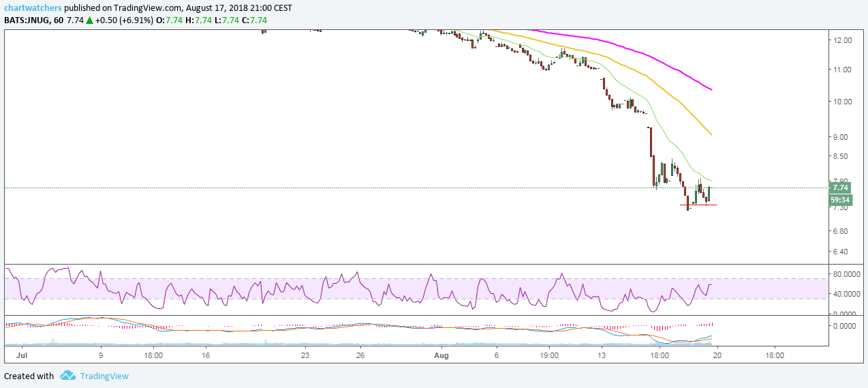Click the Created with footer text
Viewport: 868px width, 388px height.
[29, 376]
